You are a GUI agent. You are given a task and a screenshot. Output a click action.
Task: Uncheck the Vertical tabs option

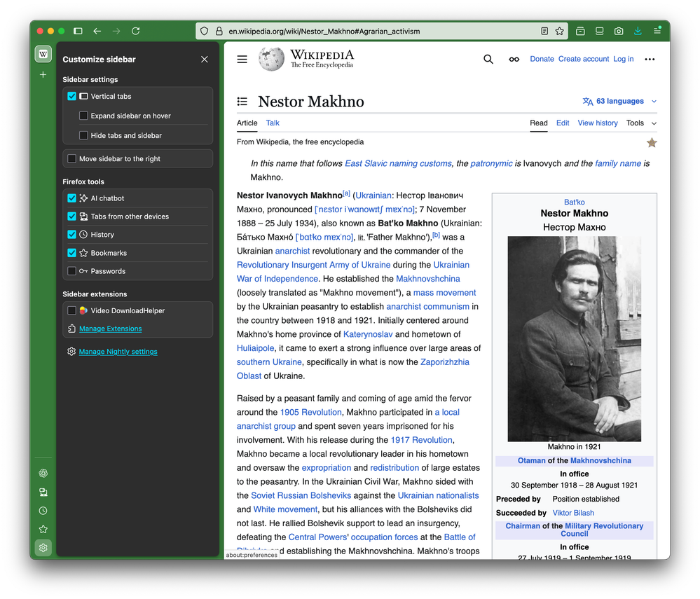pyautogui.click(x=71, y=96)
